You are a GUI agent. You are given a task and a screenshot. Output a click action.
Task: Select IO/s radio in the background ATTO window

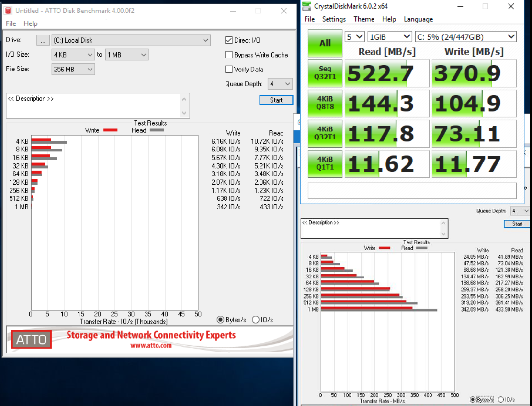(x=501, y=400)
